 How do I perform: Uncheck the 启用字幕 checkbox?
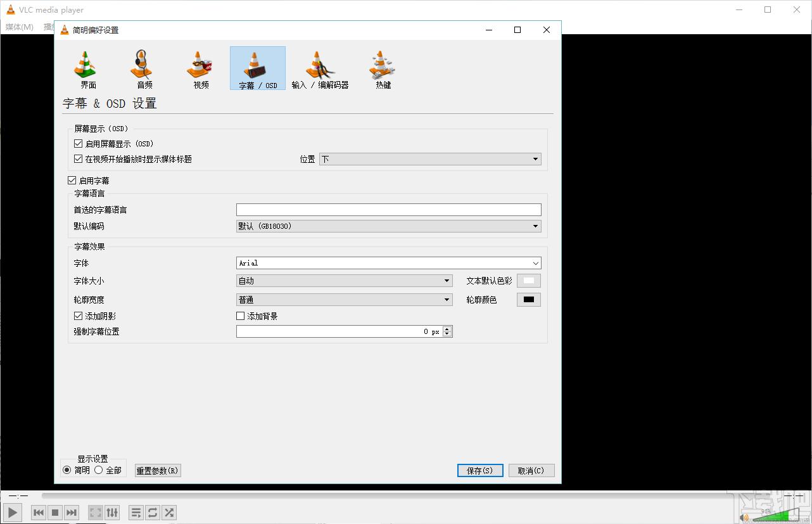(x=72, y=181)
